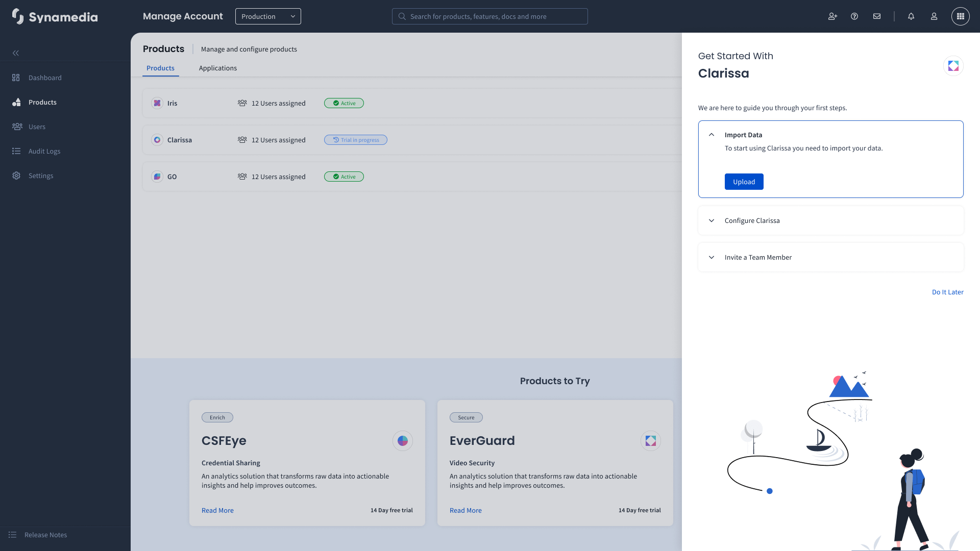Viewport: 980px width, 551px height.
Task: Click the 14 Day free trial on CSFEye
Action: coord(391,510)
